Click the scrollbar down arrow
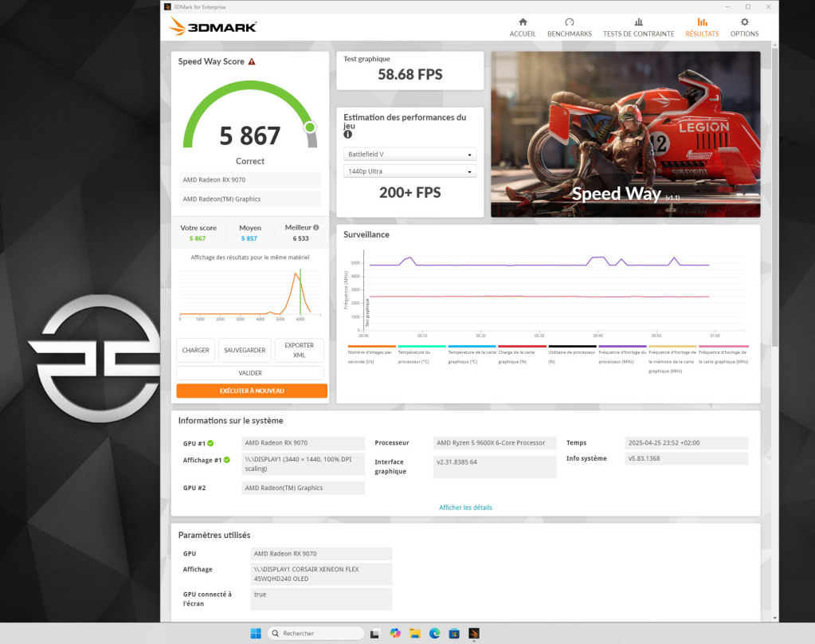This screenshot has width=815, height=644. [x=774, y=618]
